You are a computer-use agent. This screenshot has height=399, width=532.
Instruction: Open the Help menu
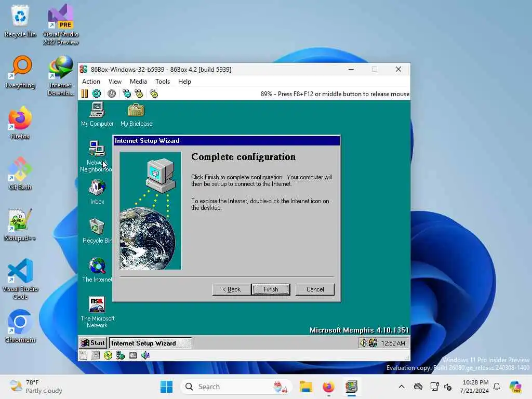click(184, 82)
